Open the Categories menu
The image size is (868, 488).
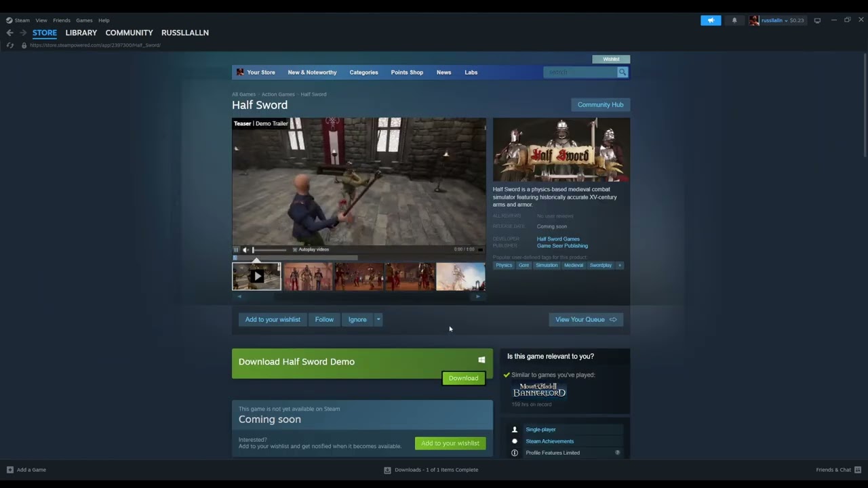363,72
